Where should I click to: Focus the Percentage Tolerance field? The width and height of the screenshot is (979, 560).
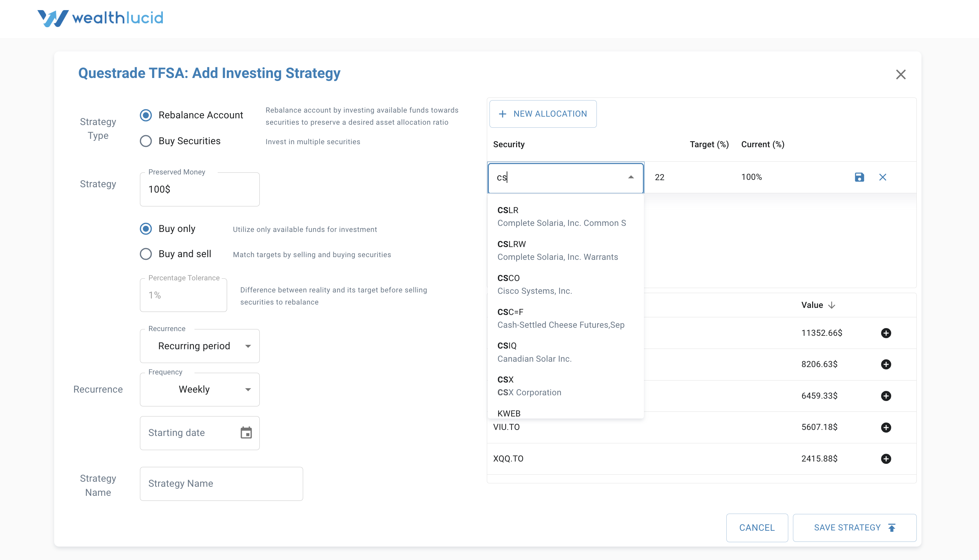coord(184,295)
